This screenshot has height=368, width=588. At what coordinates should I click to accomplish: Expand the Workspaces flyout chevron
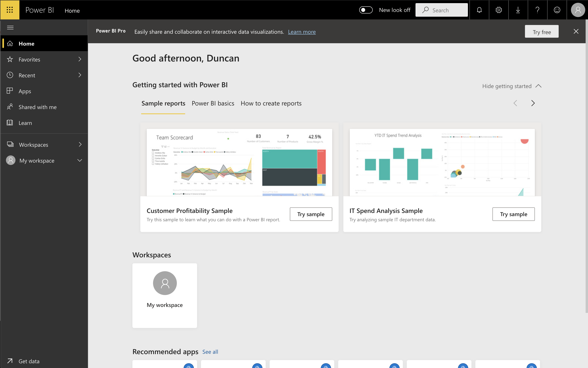click(x=80, y=145)
